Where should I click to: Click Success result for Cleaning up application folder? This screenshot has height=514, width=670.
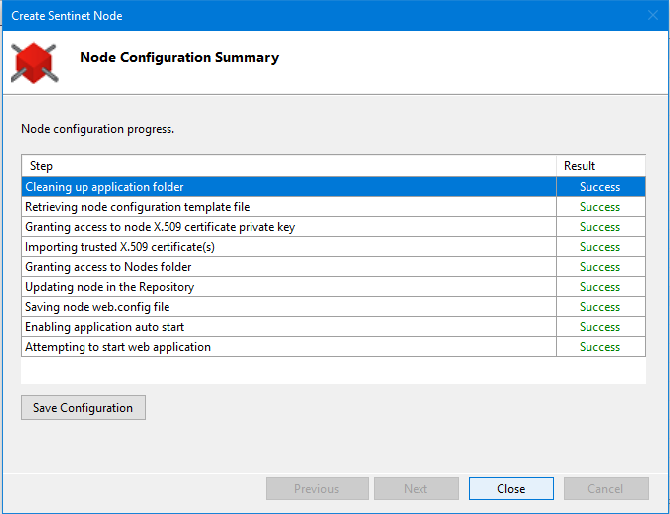(x=600, y=187)
